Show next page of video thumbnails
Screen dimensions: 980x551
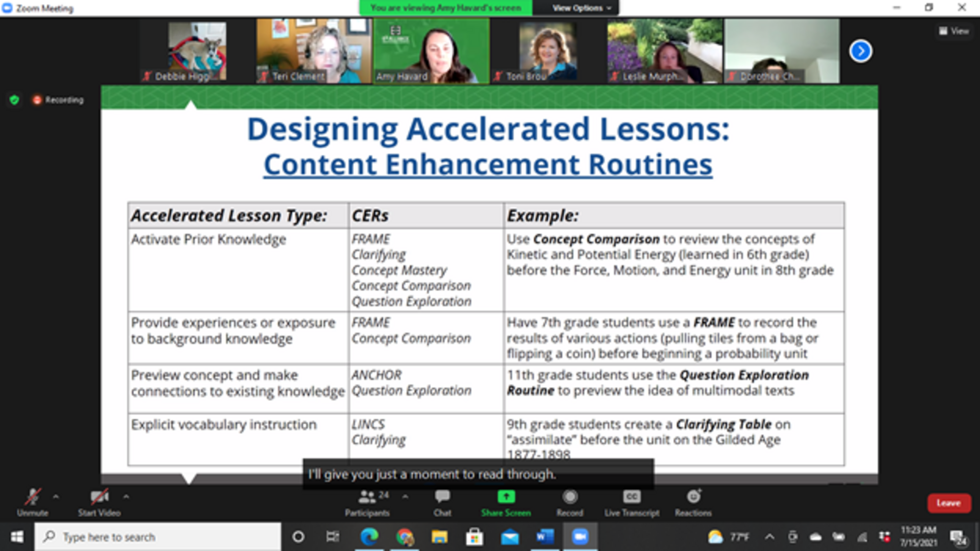[860, 51]
